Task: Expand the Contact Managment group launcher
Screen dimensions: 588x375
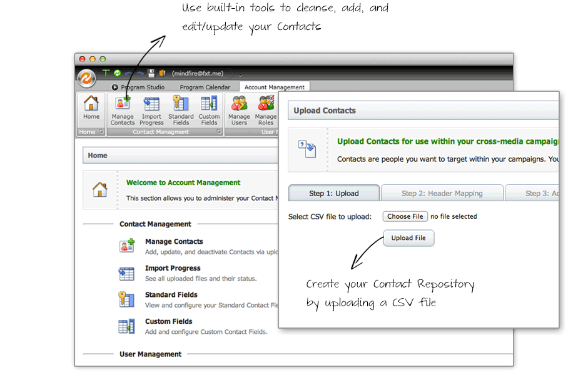Action: point(219,132)
